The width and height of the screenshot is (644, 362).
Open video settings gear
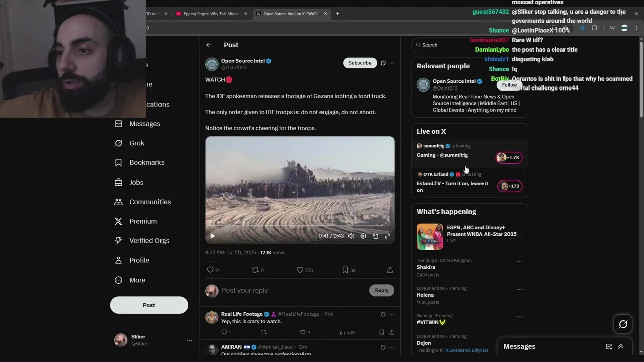click(363, 236)
